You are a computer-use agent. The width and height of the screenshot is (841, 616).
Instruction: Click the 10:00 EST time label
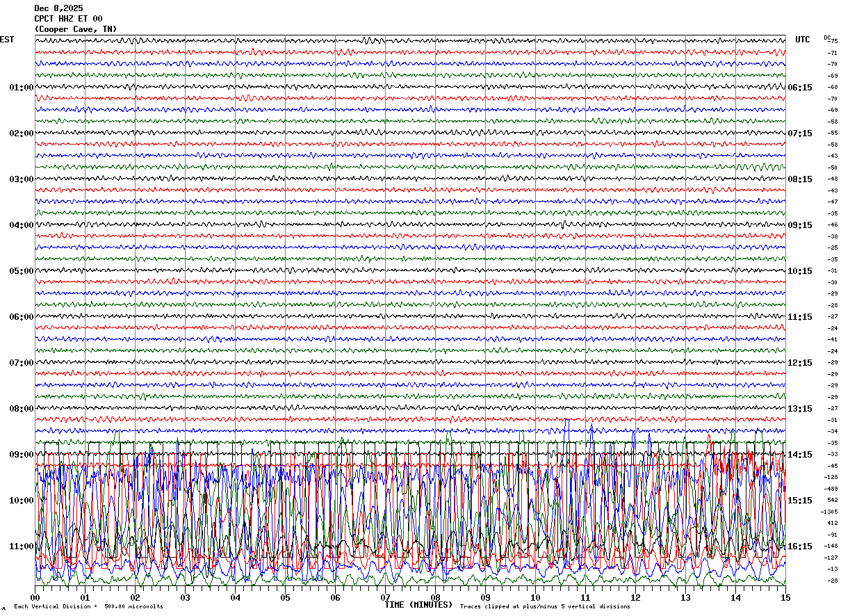point(22,501)
